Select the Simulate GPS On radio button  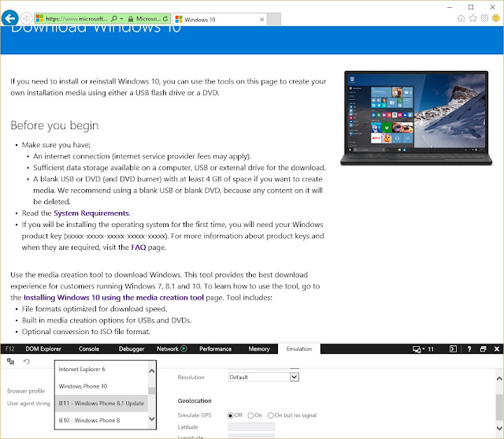tap(250, 415)
